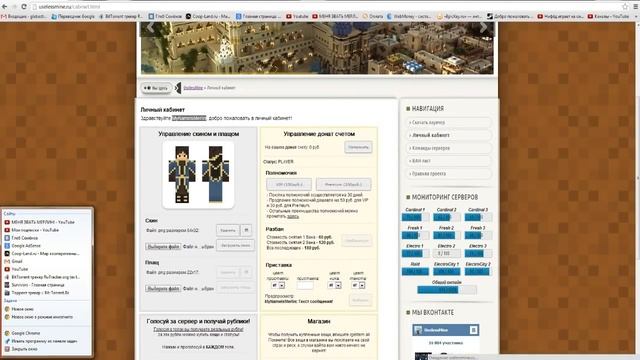The height and width of the screenshot is (360, 640).
Task: Click the Electro 2 server load bar
Action: coord(447,253)
